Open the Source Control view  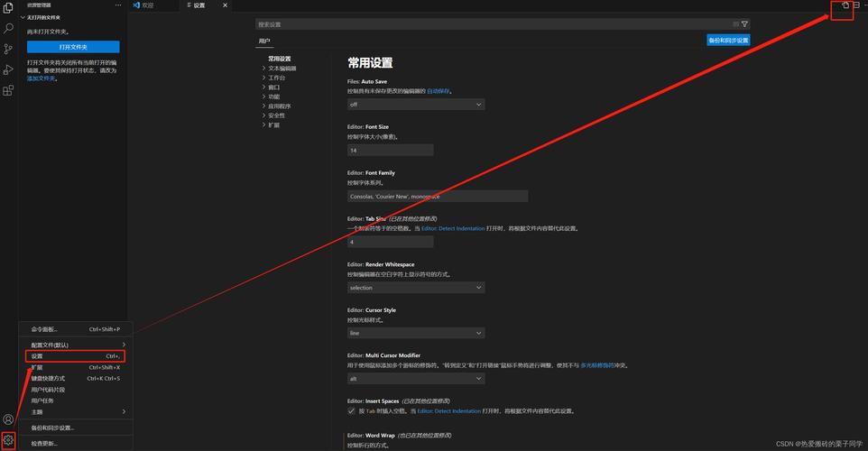8,49
